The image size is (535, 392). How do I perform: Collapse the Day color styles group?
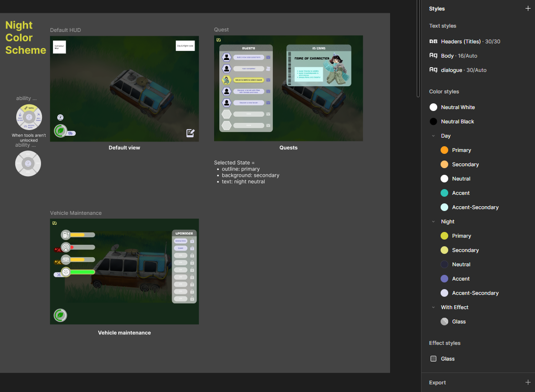433,136
